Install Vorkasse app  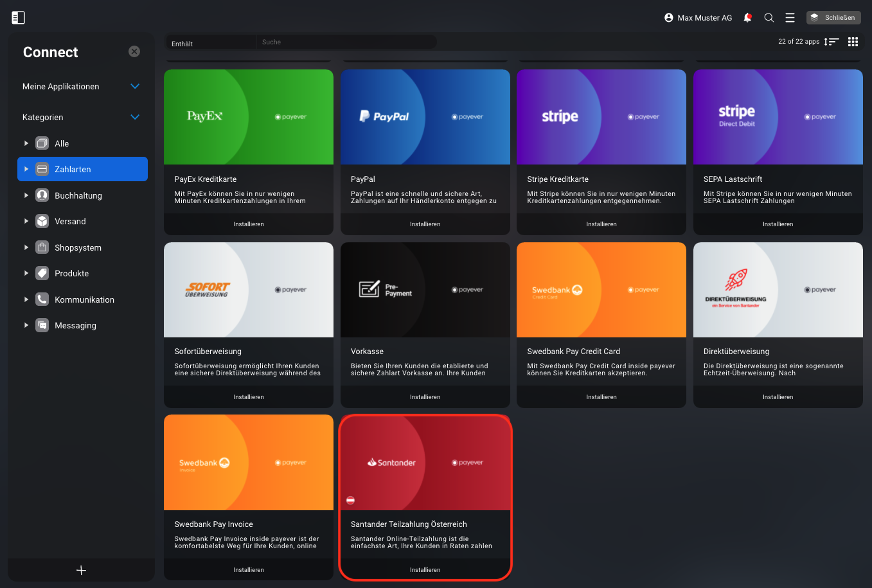click(x=425, y=397)
